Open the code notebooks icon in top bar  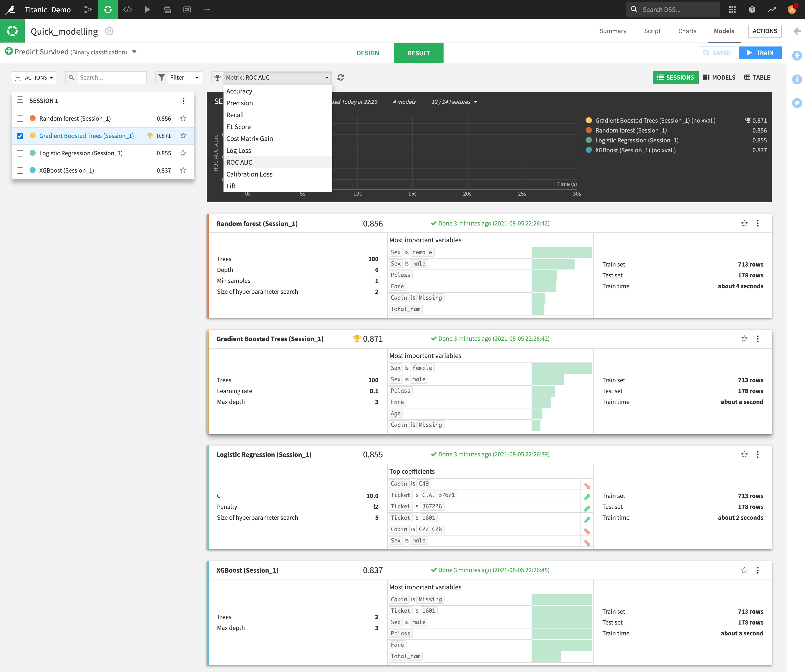pos(128,10)
